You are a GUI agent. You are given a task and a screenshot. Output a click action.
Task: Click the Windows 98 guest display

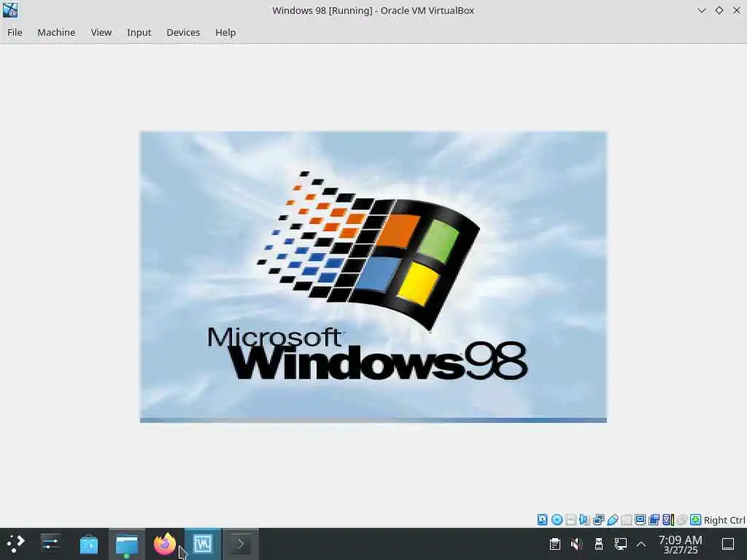(x=373, y=276)
